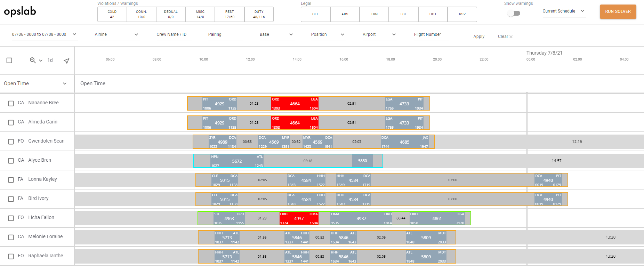Viewport: 644px width, 266px height.
Task: Click the paper plane navigate icon
Action: pyautogui.click(x=66, y=61)
